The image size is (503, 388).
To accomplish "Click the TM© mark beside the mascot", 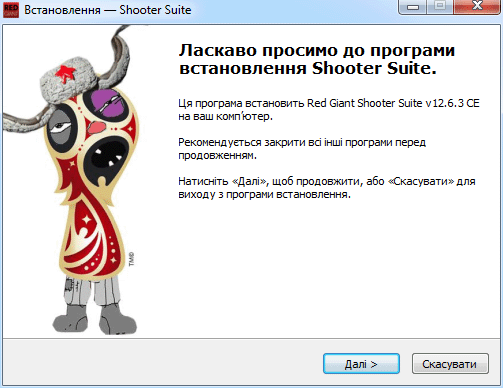I will (x=131, y=259).
